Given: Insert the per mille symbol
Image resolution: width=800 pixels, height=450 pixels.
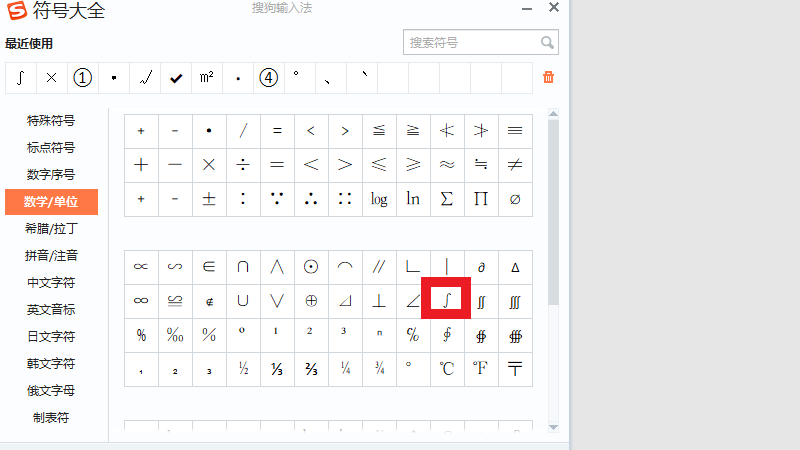Looking at the screenshot, I should pos(175,334).
